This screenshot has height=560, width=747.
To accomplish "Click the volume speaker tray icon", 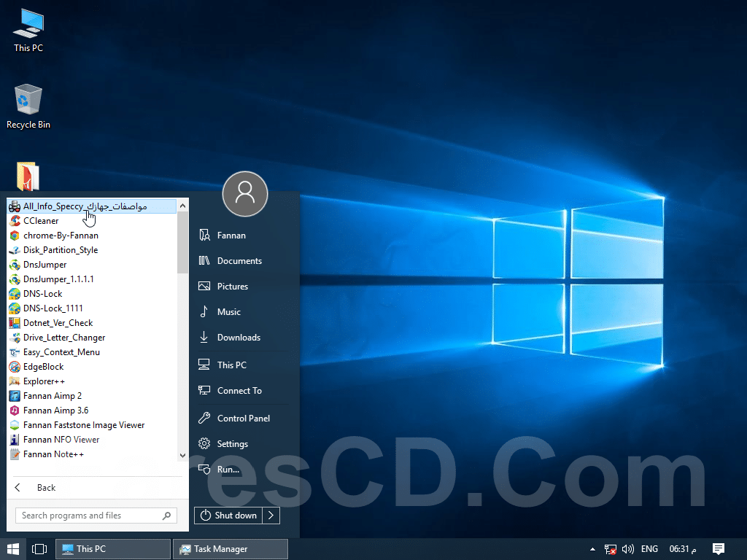I will tap(628, 549).
